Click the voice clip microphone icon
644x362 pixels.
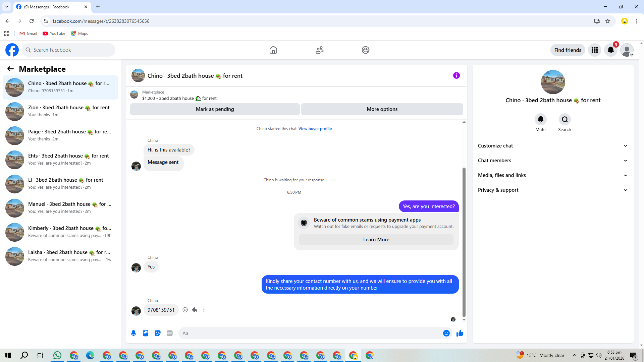point(133,333)
